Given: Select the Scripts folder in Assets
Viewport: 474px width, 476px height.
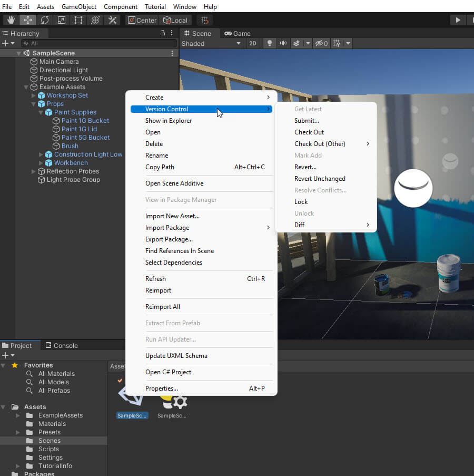Looking at the screenshot, I should [x=48, y=449].
